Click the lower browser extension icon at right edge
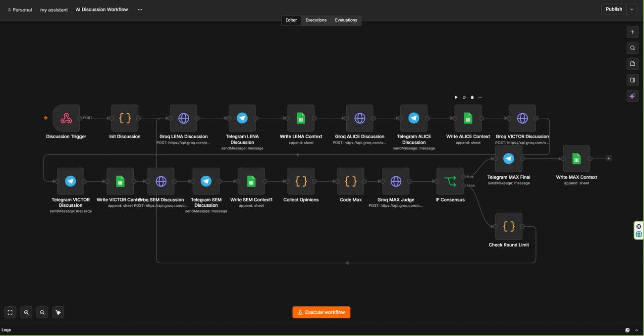 click(x=639, y=234)
